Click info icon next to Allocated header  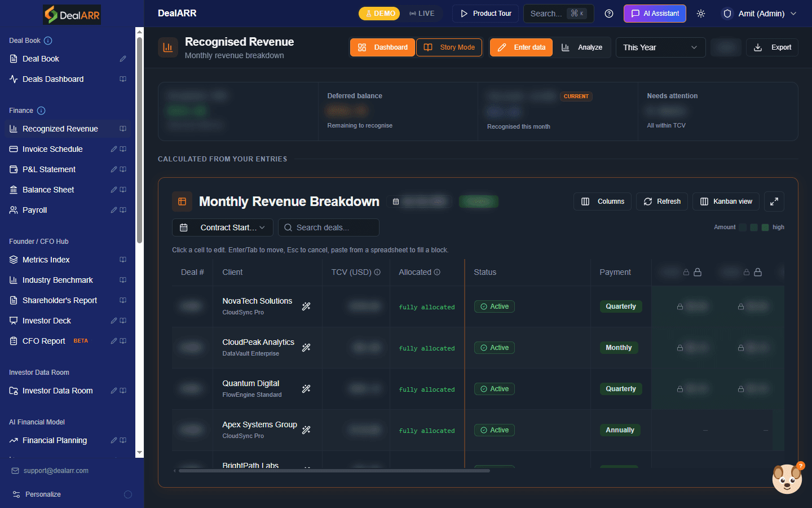(x=437, y=272)
